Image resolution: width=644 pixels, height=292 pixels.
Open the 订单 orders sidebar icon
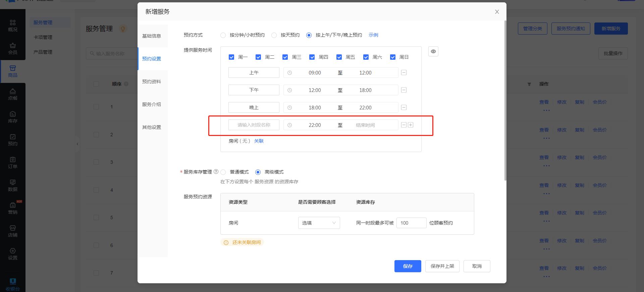tap(13, 162)
